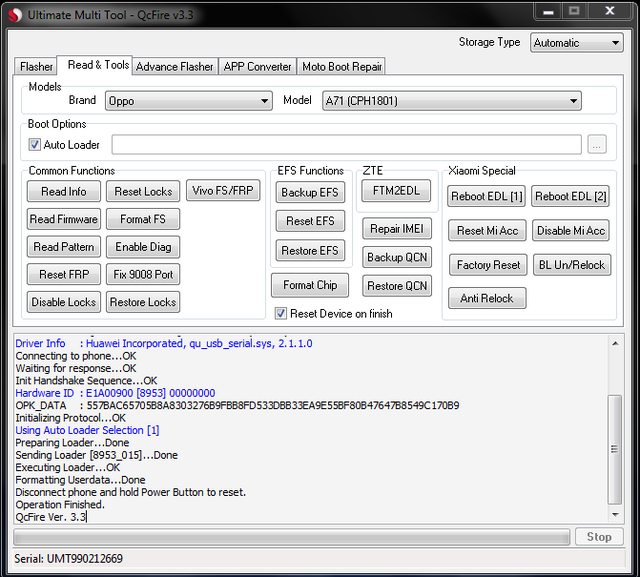Image resolution: width=640 pixels, height=577 pixels.
Task: Click the Xiaomi Factory Reset button
Action: (x=488, y=265)
